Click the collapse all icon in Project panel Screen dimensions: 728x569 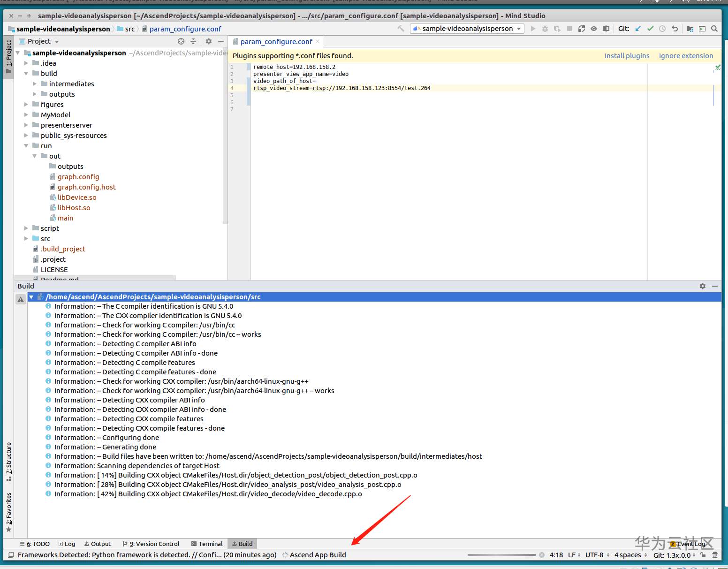(193, 41)
